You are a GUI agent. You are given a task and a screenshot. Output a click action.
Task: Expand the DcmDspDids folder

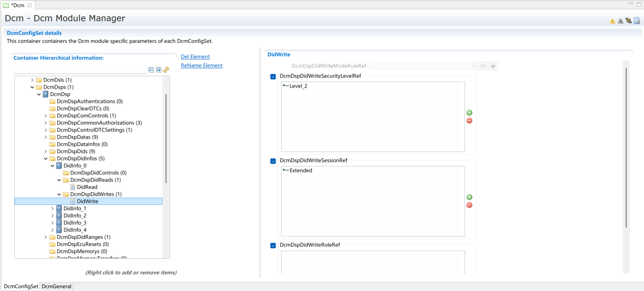pos(46,151)
